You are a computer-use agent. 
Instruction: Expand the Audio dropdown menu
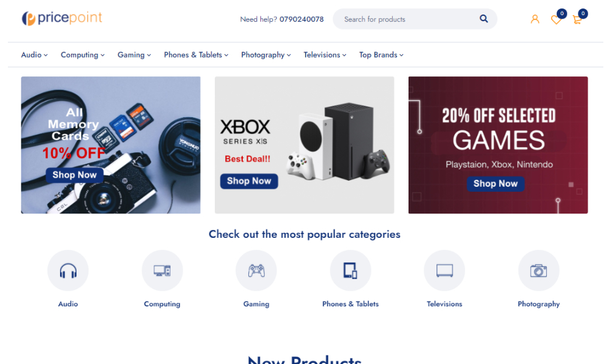point(35,55)
